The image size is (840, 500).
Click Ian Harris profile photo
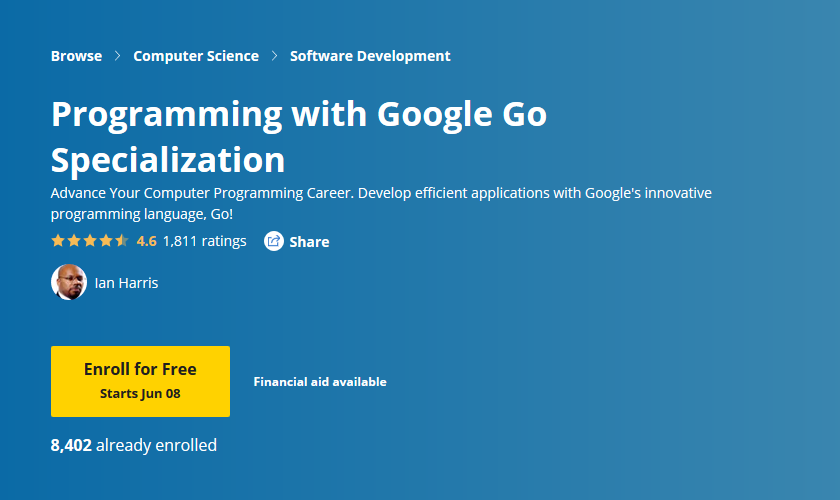[69, 282]
